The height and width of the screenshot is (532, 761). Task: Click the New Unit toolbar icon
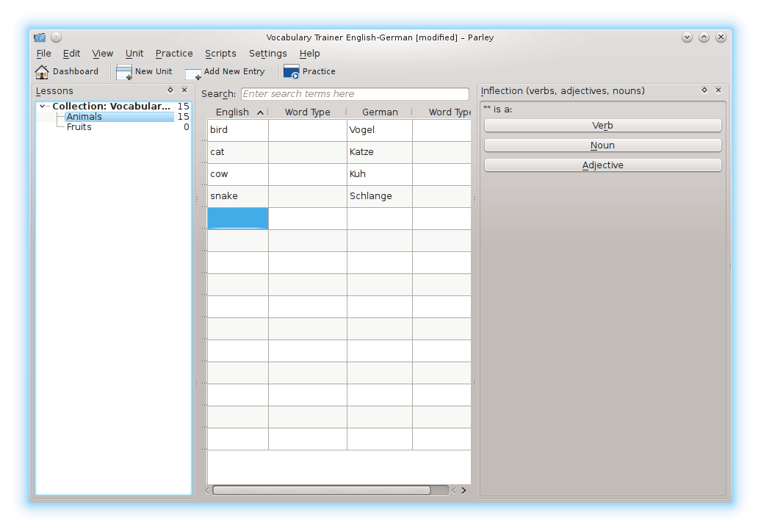click(x=124, y=72)
